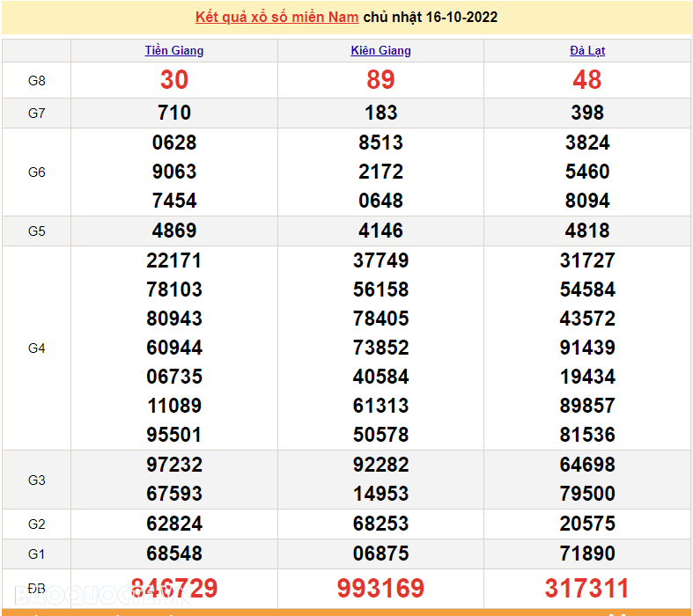The image size is (693, 616).
Task: Open the Tiền Giang province link
Action: pyautogui.click(x=174, y=50)
